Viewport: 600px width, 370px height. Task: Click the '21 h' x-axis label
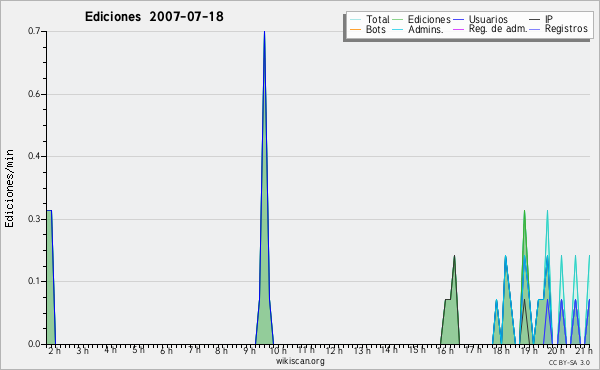click(x=584, y=350)
